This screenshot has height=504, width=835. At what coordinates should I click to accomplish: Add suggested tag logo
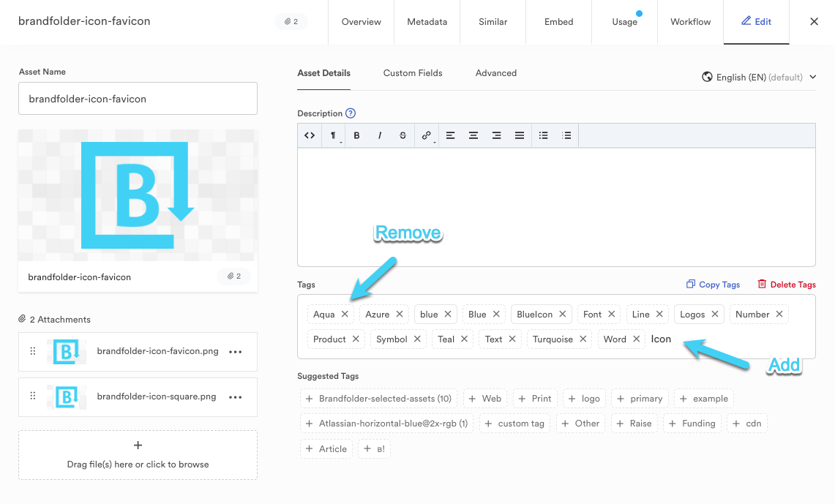(x=584, y=399)
